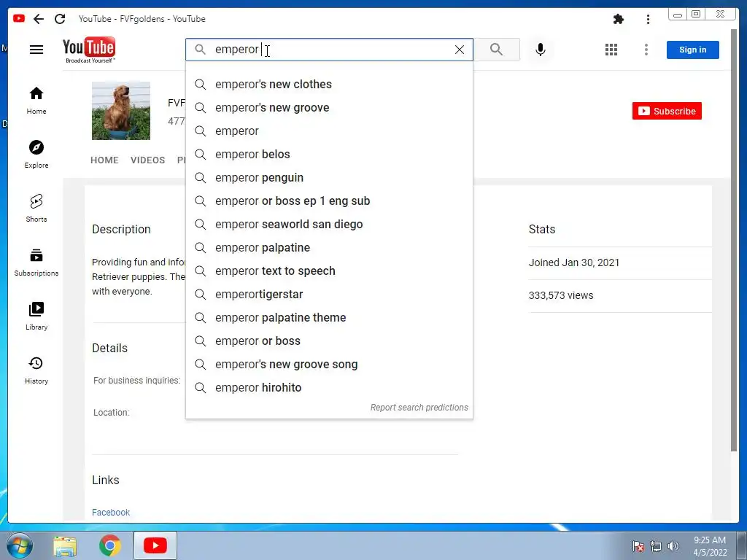This screenshot has width=747, height=560.
Task: Pick suggestion "emperor or boss ep 1 eng sub"
Action: 329,201
